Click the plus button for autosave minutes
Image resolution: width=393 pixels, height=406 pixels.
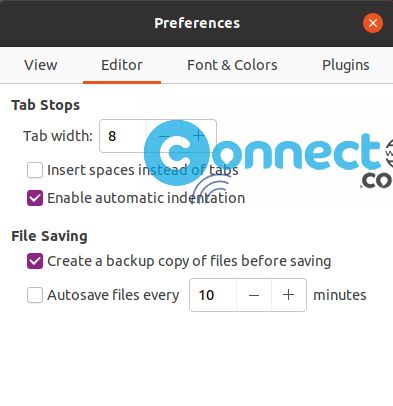289,295
